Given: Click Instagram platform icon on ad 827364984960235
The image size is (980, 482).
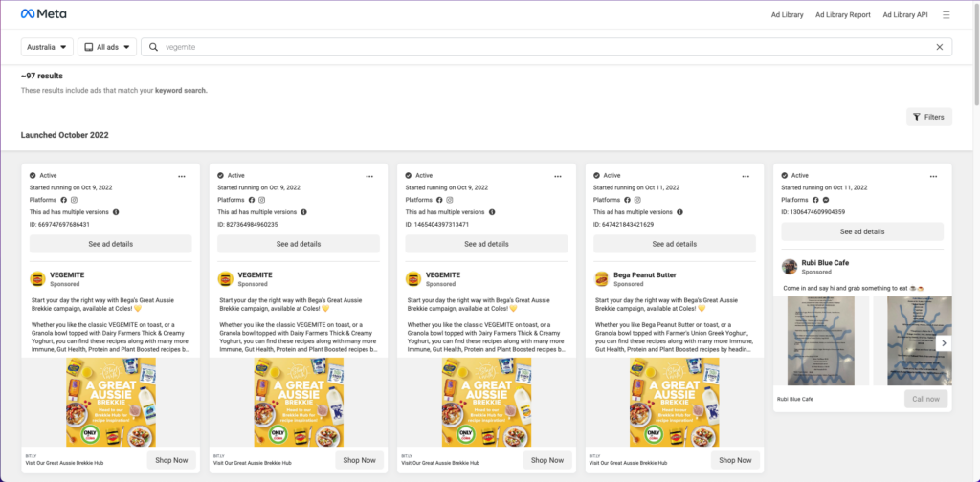Looking at the screenshot, I should (x=262, y=200).
